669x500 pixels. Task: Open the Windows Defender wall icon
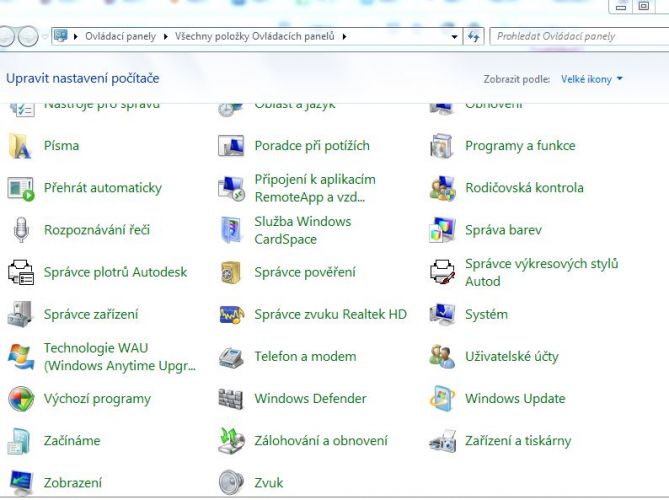pyautogui.click(x=230, y=399)
